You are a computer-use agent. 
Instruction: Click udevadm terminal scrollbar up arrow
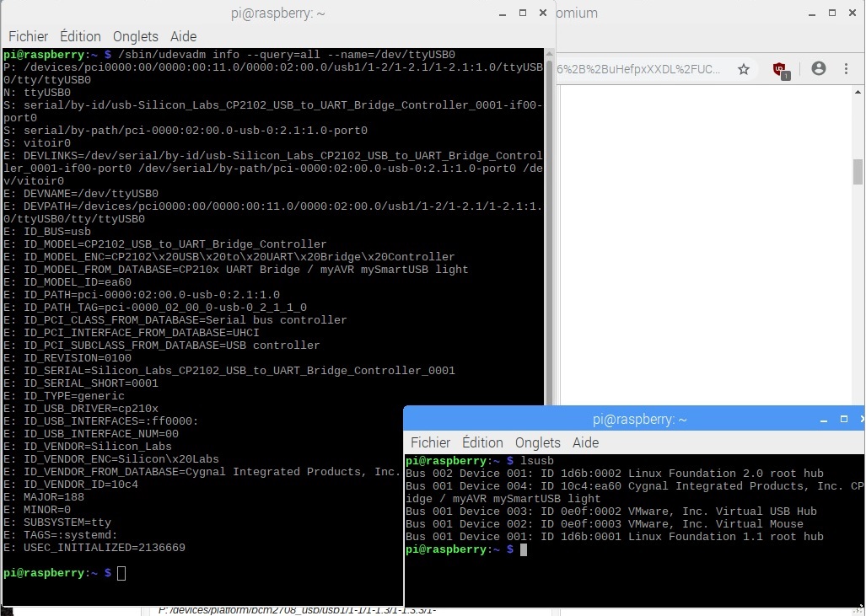pos(549,54)
